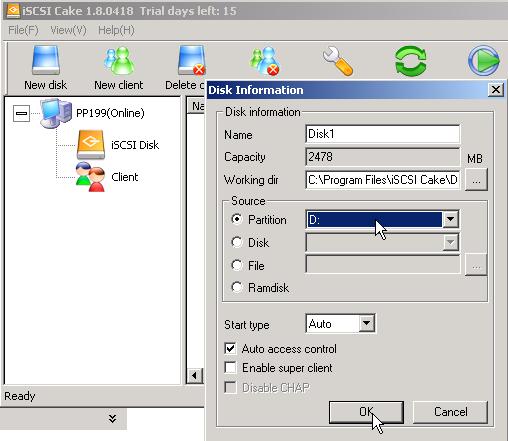Click the New disk toolbar icon
This screenshot has width=508, height=441.
[x=46, y=60]
